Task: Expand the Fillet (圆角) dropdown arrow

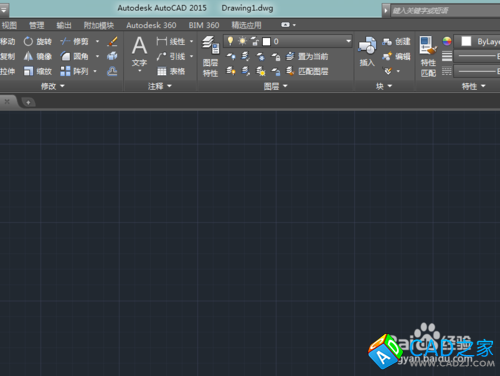Action: [97, 56]
